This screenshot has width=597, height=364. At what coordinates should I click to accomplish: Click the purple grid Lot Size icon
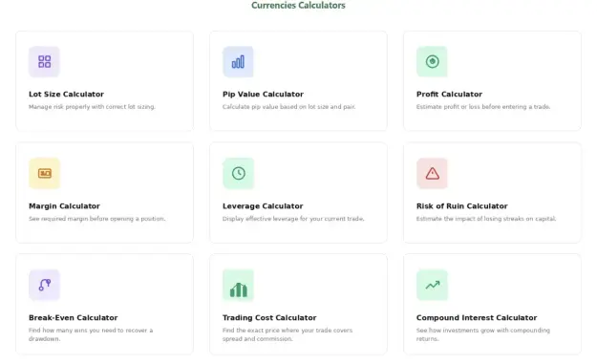pyautogui.click(x=44, y=62)
